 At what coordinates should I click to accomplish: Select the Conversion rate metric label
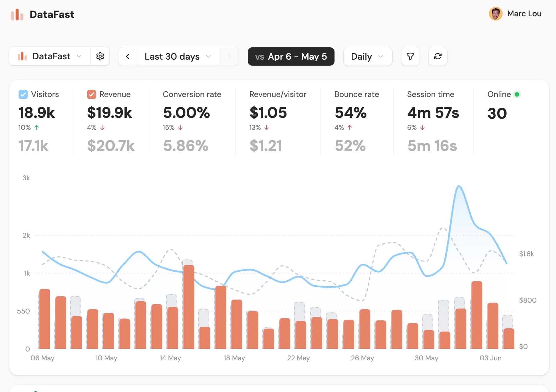click(192, 94)
